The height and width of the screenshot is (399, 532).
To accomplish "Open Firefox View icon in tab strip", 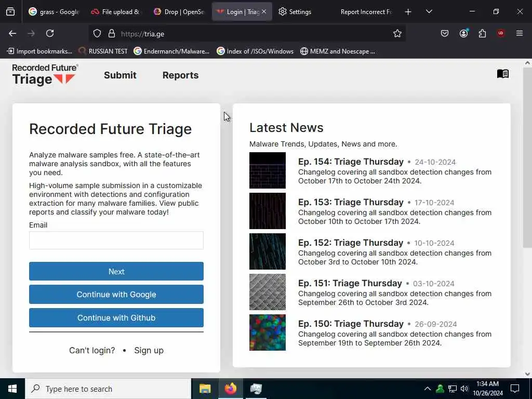I will [10, 12].
